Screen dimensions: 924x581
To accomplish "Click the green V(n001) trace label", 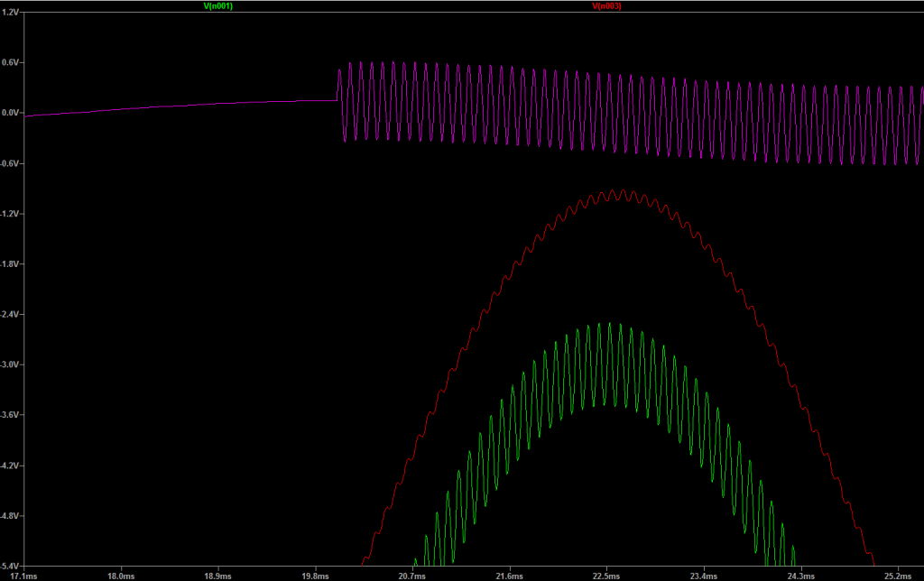I will click(x=219, y=5).
